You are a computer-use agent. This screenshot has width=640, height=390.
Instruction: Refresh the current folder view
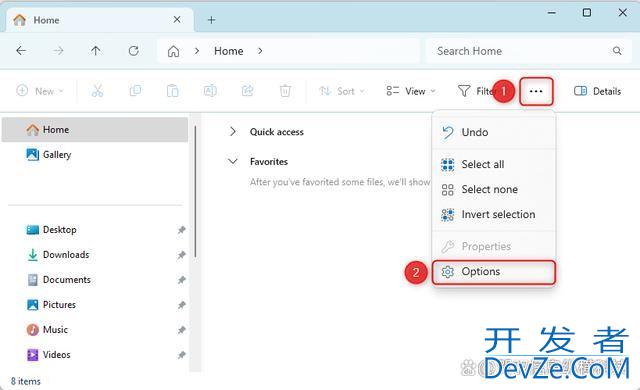point(133,51)
